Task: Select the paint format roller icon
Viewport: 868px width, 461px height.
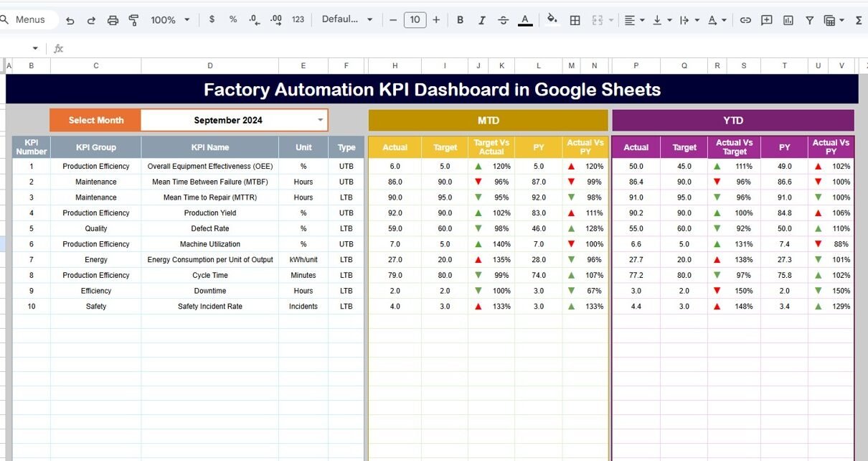Action: [133, 20]
